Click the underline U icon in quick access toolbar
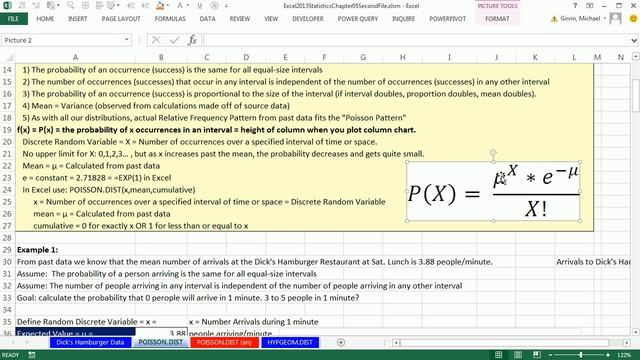This screenshot has height=360, width=640. coord(200,6)
